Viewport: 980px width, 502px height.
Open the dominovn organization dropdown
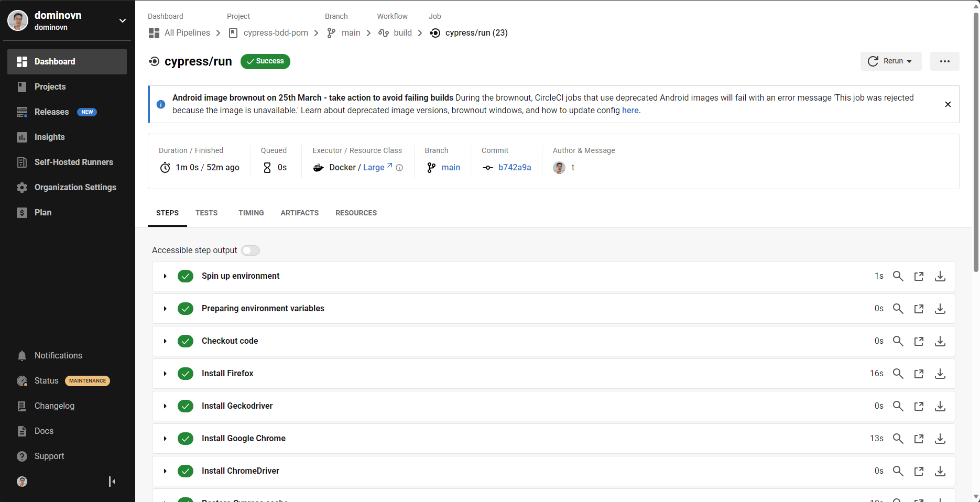122,20
